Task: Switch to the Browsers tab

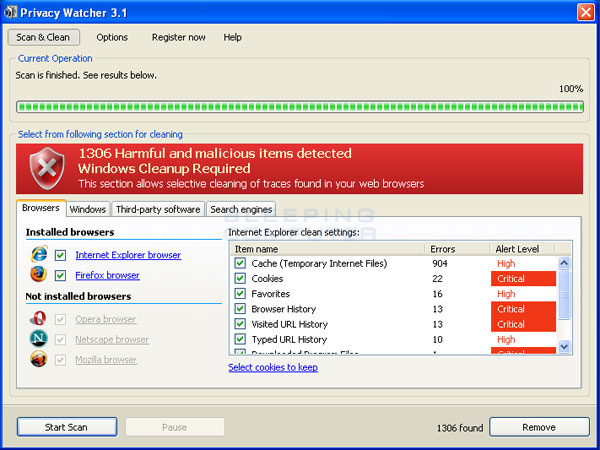Action: pos(41,208)
